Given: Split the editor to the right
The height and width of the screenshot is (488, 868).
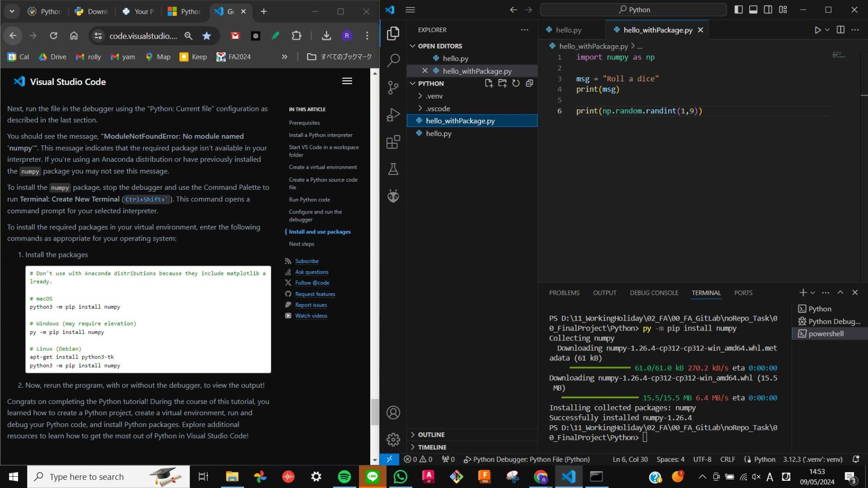Looking at the screenshot, I should [x=840, y=30].
